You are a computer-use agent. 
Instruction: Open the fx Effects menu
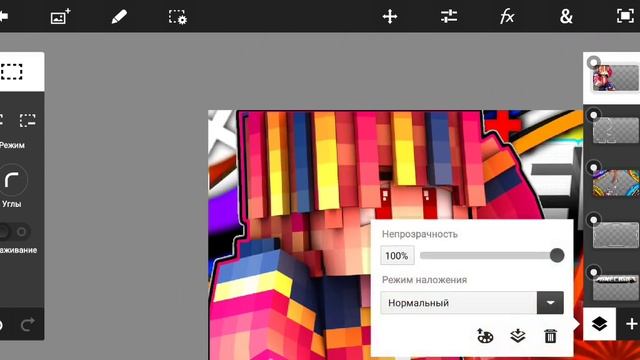click(507, 17)
